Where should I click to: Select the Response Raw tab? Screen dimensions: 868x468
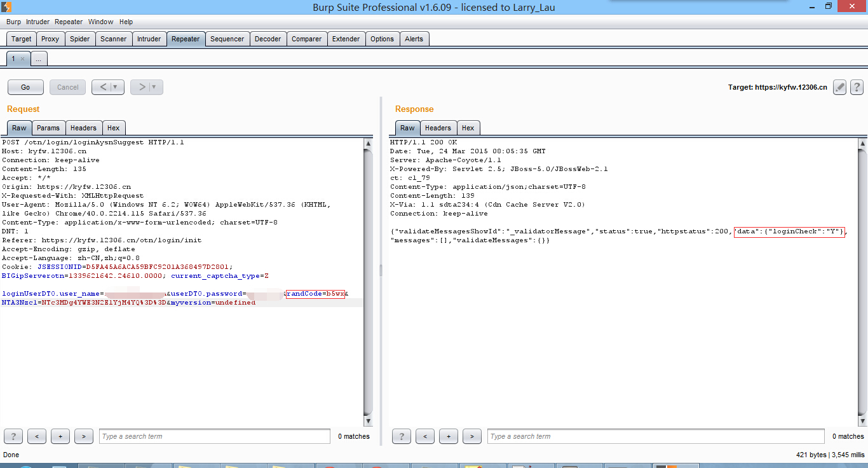coord(407,128)
